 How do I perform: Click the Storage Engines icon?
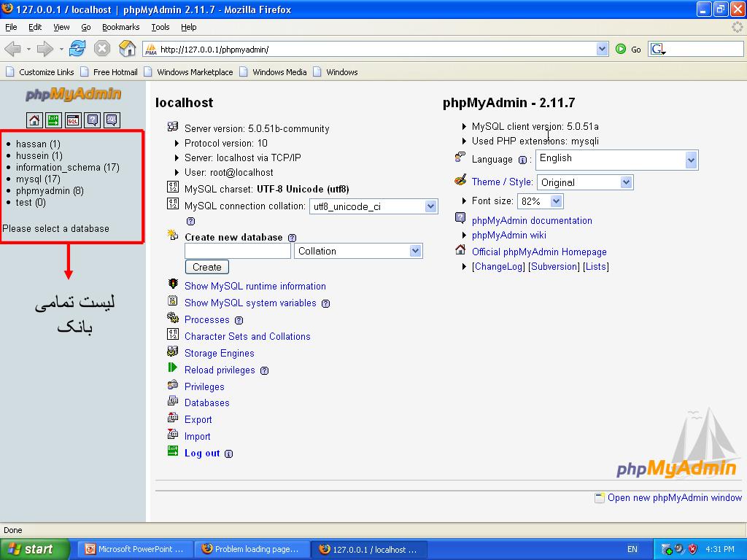point(172,351)
